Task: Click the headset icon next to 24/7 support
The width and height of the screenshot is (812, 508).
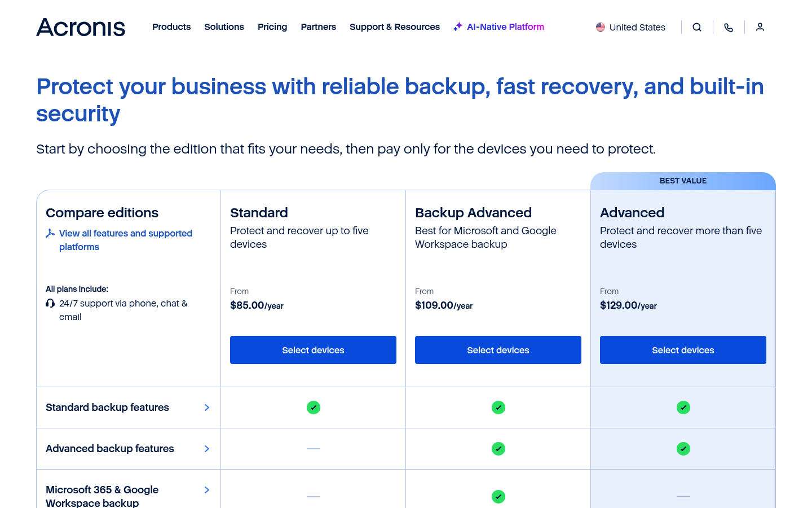Action: [50, 303]
